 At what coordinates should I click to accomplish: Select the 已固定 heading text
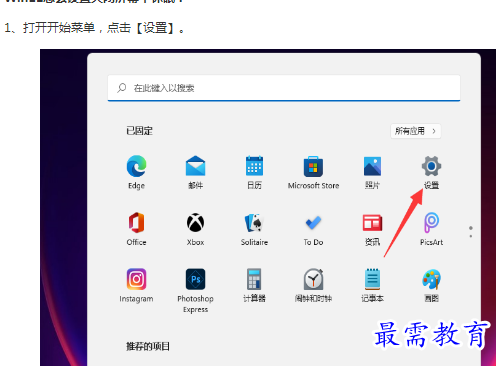139,131
